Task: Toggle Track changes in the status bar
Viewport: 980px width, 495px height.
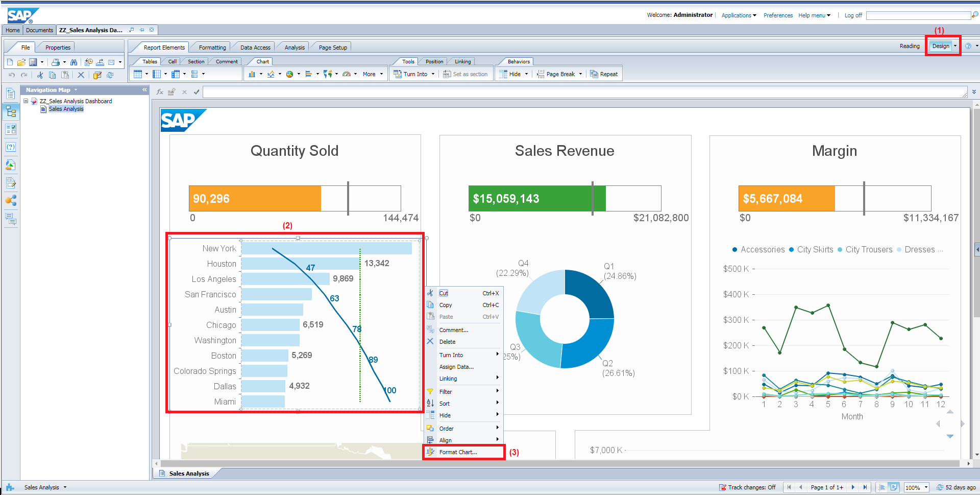Action: point(747,487)
